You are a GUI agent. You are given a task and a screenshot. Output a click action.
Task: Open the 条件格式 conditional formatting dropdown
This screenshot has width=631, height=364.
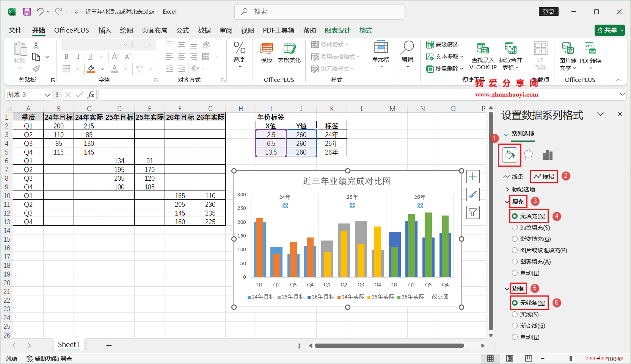coord(330,45)
